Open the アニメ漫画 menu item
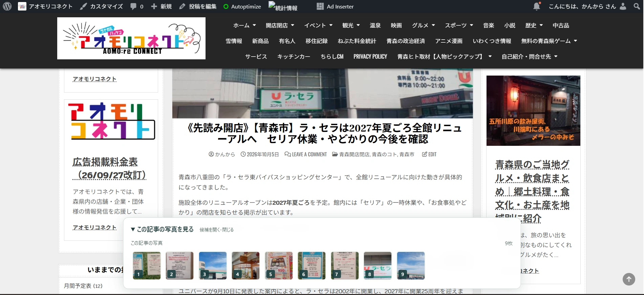The image size is (644, 295). [x=449, y=41]
